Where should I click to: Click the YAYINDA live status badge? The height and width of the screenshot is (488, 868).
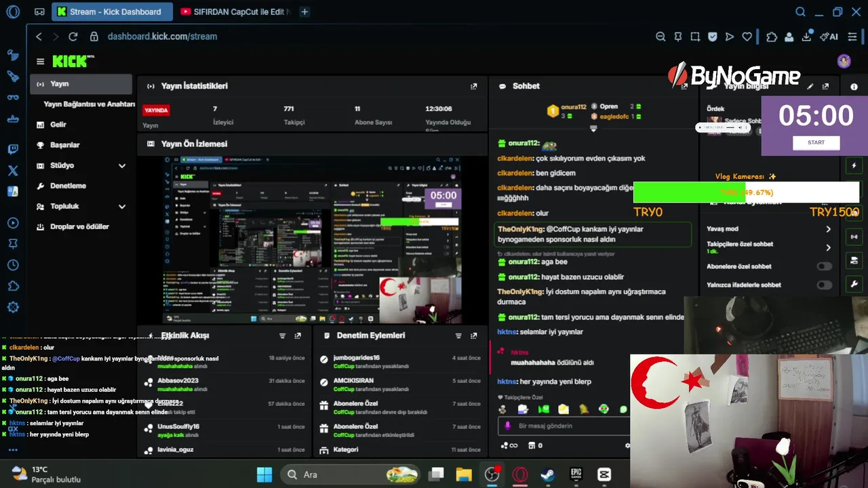point(156,110)
